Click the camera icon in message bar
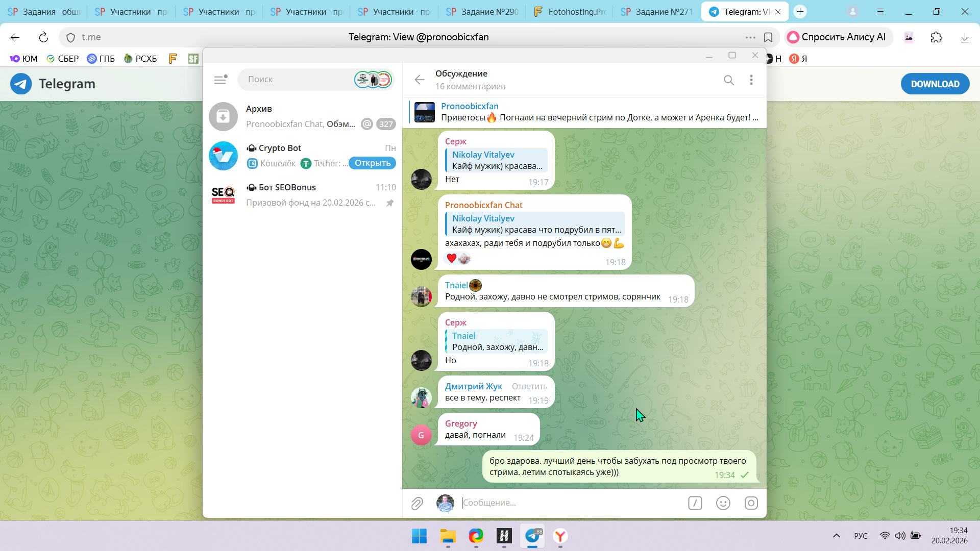 pyautogui.click(x=751, y=503)
